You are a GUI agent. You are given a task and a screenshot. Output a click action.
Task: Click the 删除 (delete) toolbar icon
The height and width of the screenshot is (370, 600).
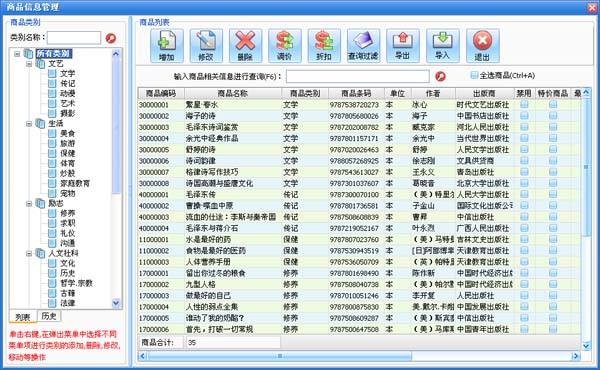coord(245,46)
